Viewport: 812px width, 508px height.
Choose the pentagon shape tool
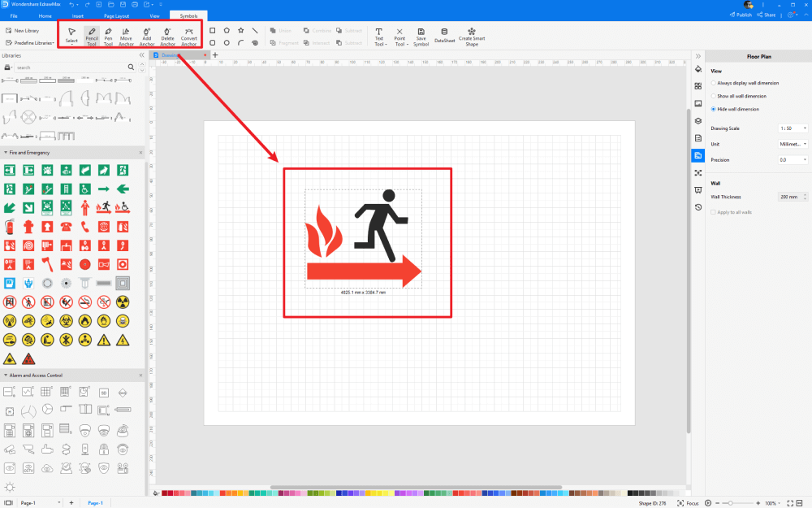tap(227, 31)
